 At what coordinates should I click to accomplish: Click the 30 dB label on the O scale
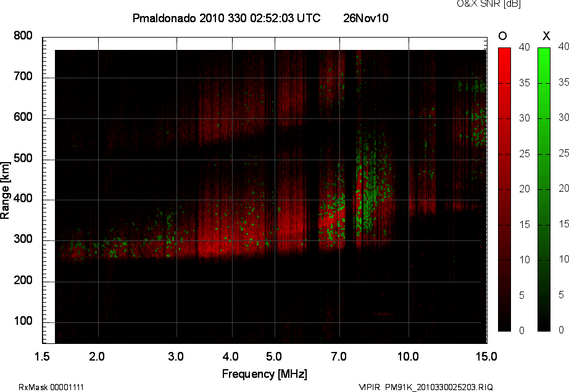pyautogui.click(x=525, y=118)
